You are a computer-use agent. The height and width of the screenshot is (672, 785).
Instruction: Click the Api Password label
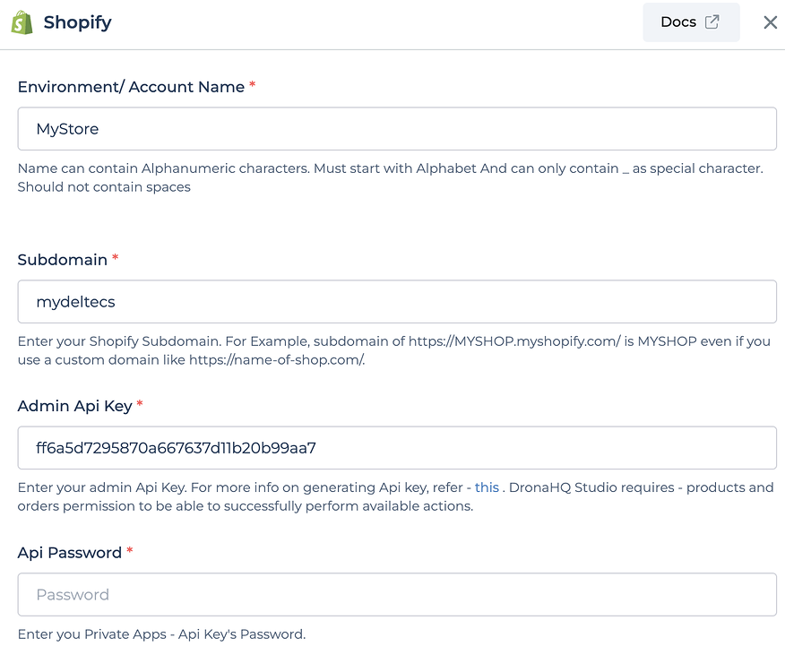coord(70,552)
